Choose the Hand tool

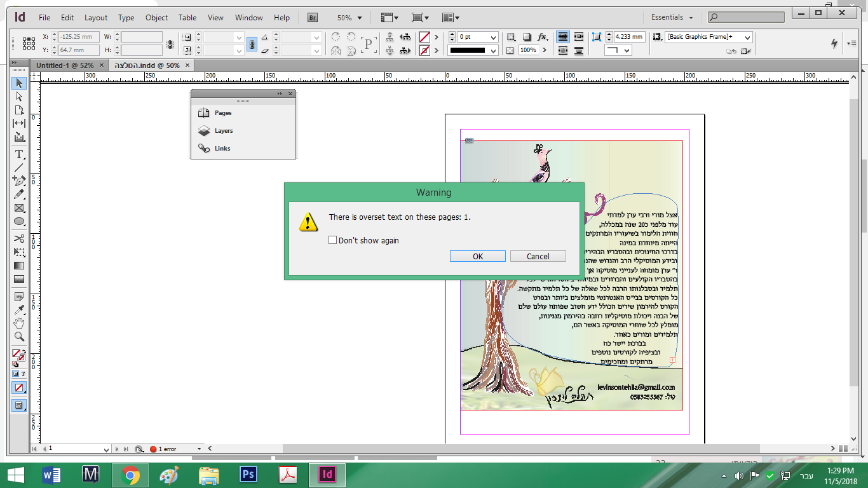19,323
